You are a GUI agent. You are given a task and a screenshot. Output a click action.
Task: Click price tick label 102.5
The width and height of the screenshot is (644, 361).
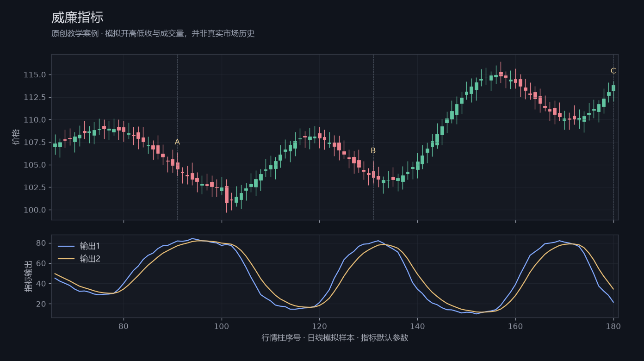point(35,187)
